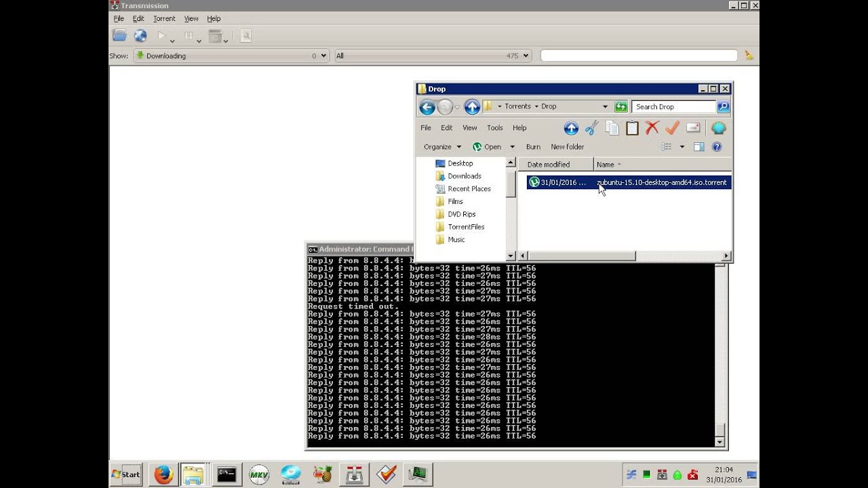Refresh the Drop folder view
This screenshot has width=868, height=488.
pos(620,106)
